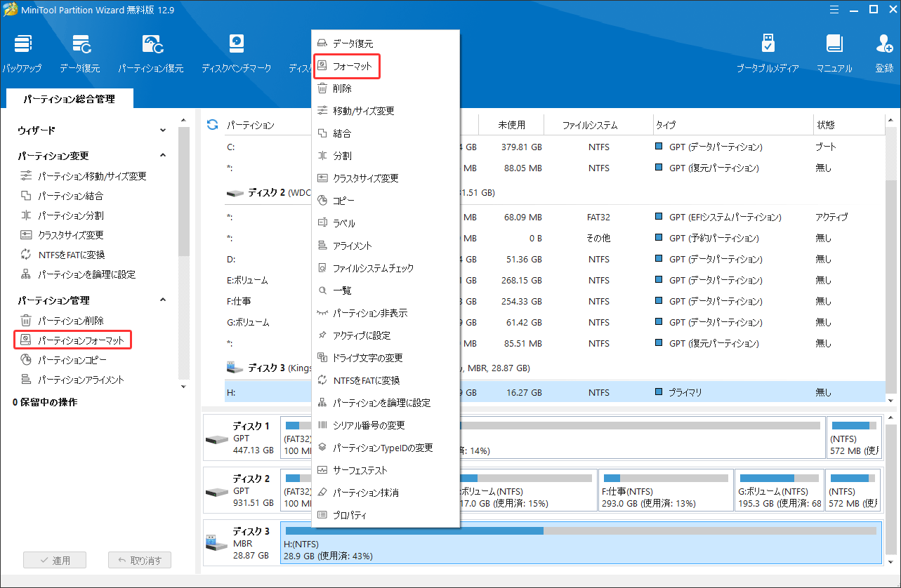The image size is (901, 588).
Task: Open ブータブルメディア builder
Action: coord(768,53)
